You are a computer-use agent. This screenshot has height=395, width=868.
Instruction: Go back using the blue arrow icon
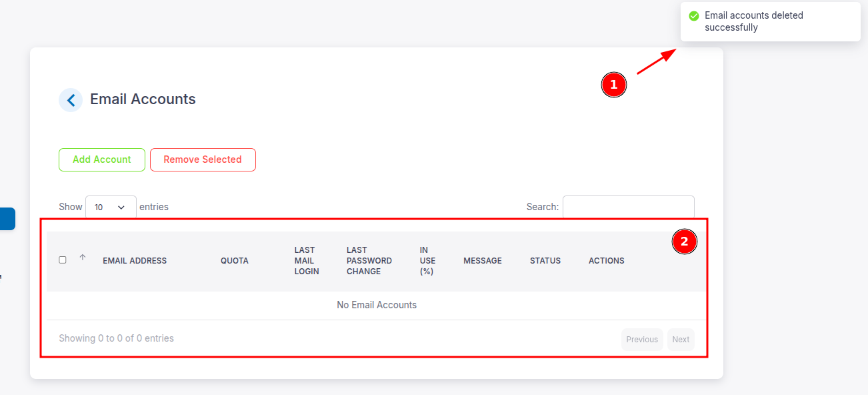tap(71, 100)
